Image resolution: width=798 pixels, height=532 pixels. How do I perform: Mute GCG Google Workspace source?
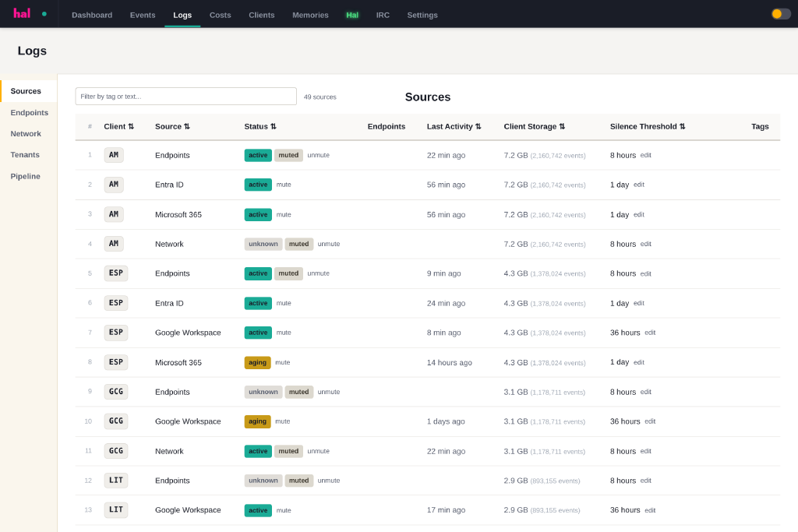click(x=282, y=421)
